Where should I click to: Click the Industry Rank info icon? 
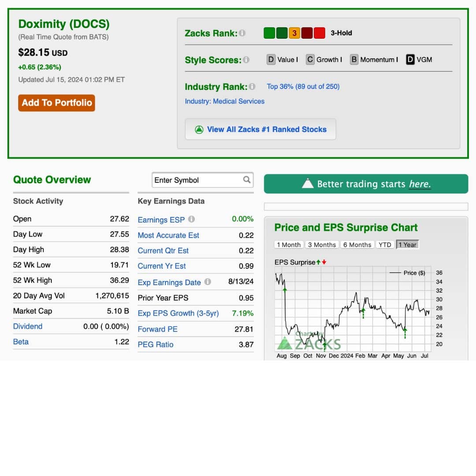(x=252, y=86)
